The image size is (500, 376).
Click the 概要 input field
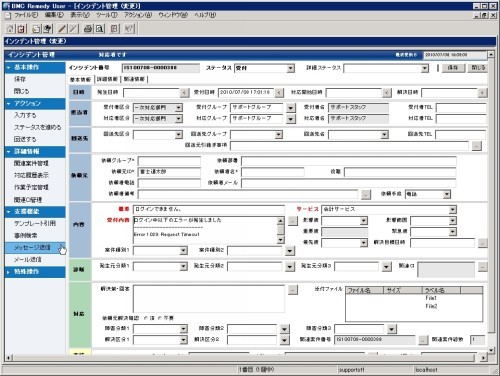click(209, 209)
